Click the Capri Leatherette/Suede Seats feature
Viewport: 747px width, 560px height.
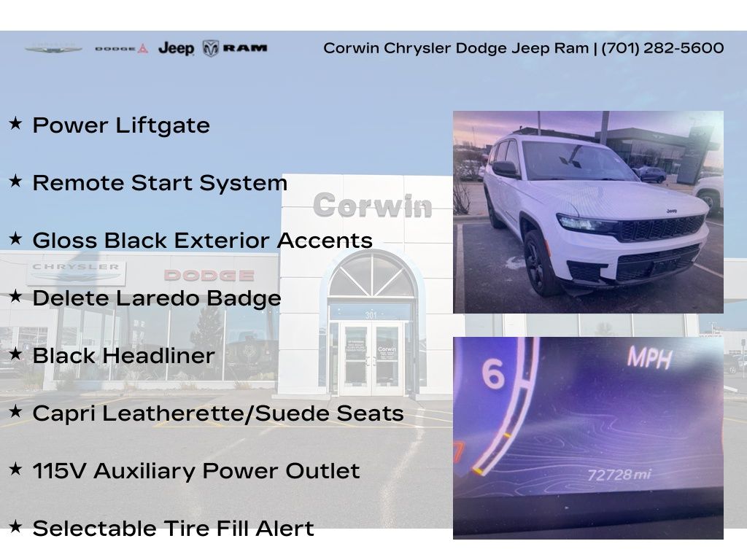coord(217,413)
